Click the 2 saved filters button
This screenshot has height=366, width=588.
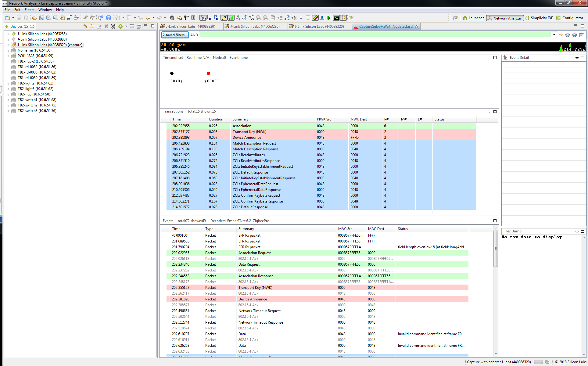pos(174,35)
